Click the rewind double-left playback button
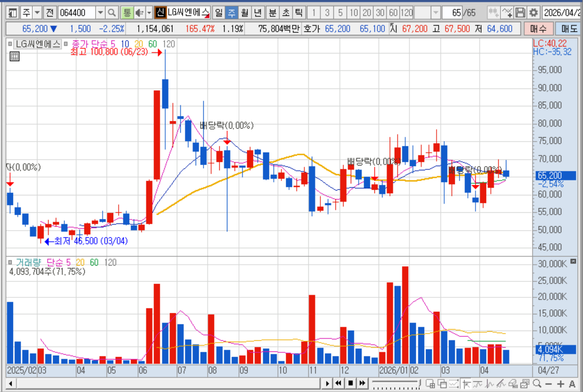The image size is (583, 392). pos(338,383)
